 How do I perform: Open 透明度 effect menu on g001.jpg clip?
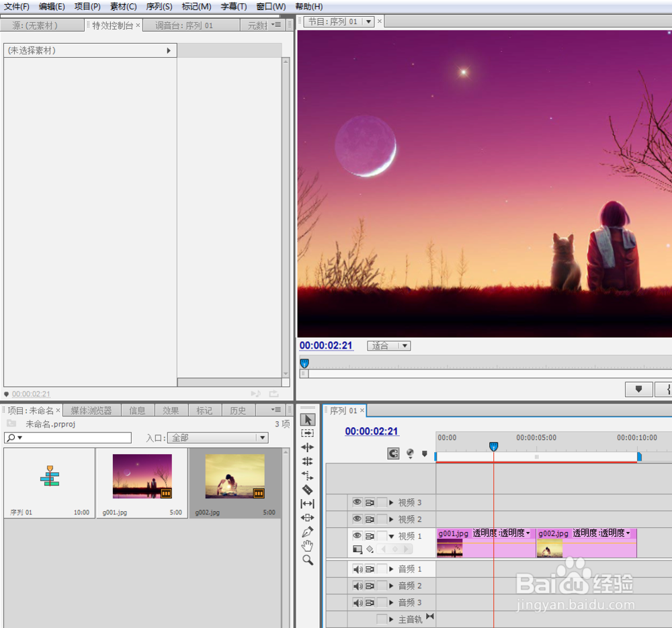coord(528,533)
